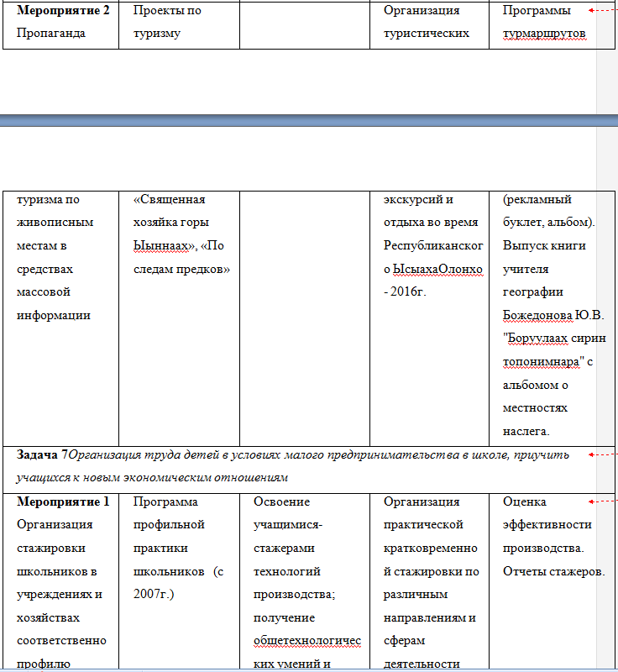The height and width of the screenshot is (672, 618).
Task: Click the italic words "малого предпринимательства"
Action: click(371, 454)
